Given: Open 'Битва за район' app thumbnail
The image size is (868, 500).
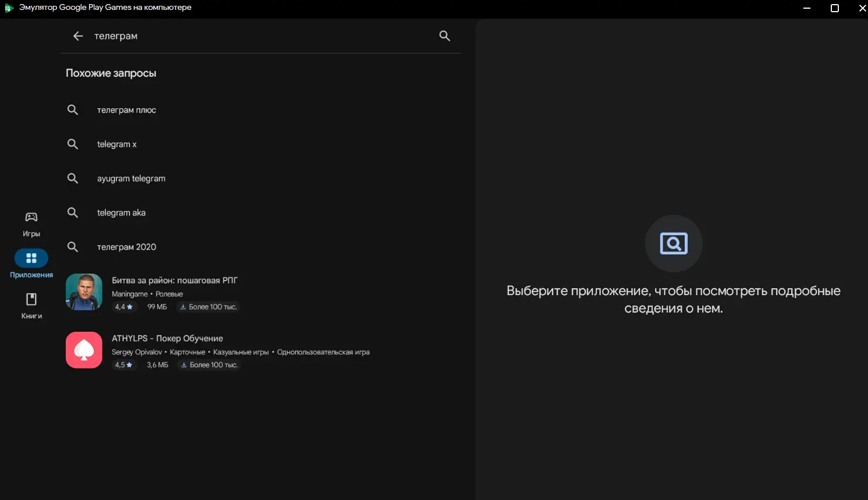Looking at the screenshot, I should point(84,292).
